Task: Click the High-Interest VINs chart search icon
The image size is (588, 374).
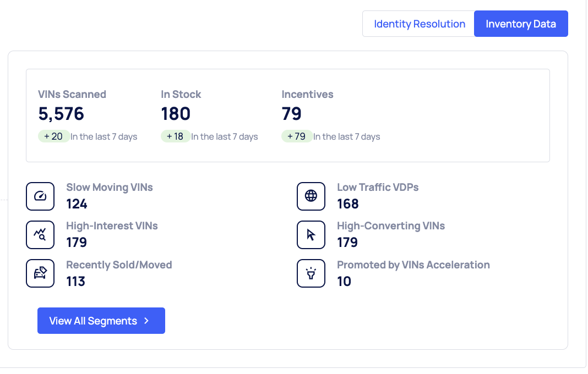Action: 40,235
